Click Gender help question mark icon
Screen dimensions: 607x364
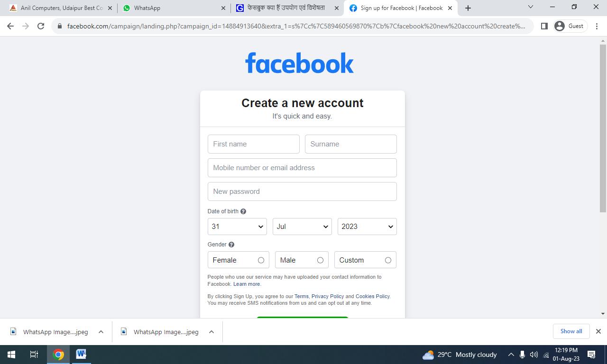[231, 245]
